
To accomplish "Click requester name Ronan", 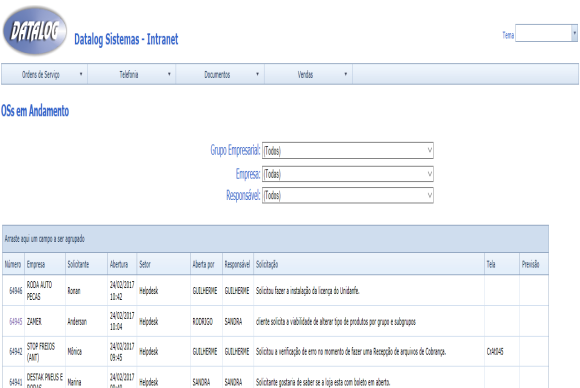I will [74, 291].
